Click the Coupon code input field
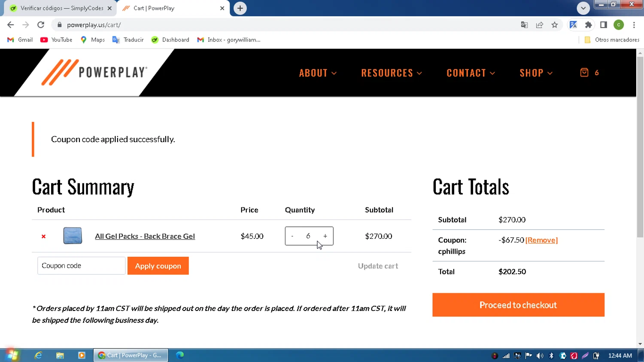This screenshot has height=362, width=644. pos(82,266)
